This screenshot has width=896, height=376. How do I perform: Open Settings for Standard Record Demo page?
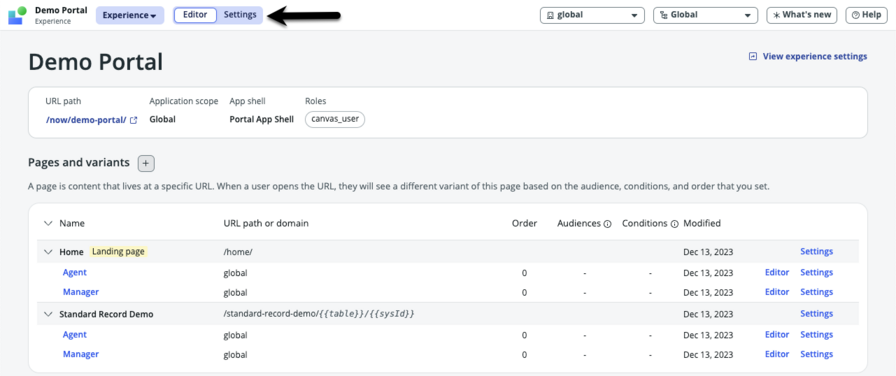tap(817, 314)
